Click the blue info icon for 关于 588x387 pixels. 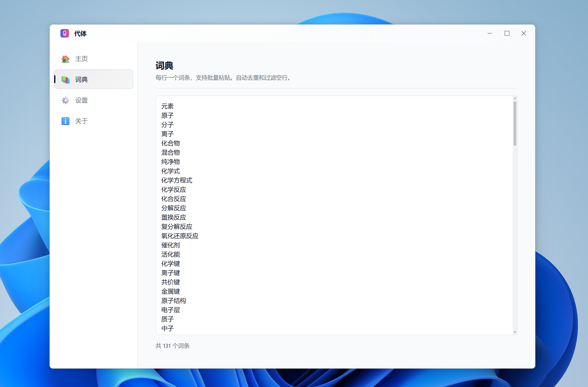[66, 121]
